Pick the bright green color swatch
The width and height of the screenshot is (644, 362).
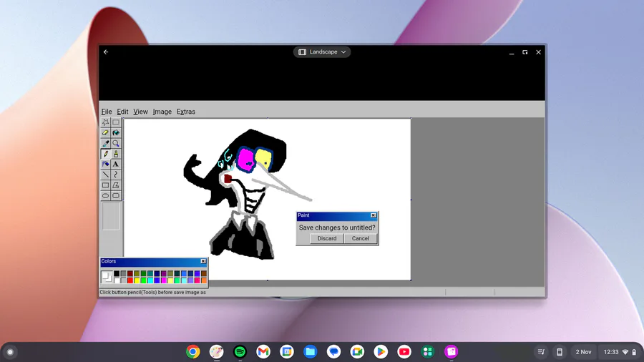[x=143, y=280]
